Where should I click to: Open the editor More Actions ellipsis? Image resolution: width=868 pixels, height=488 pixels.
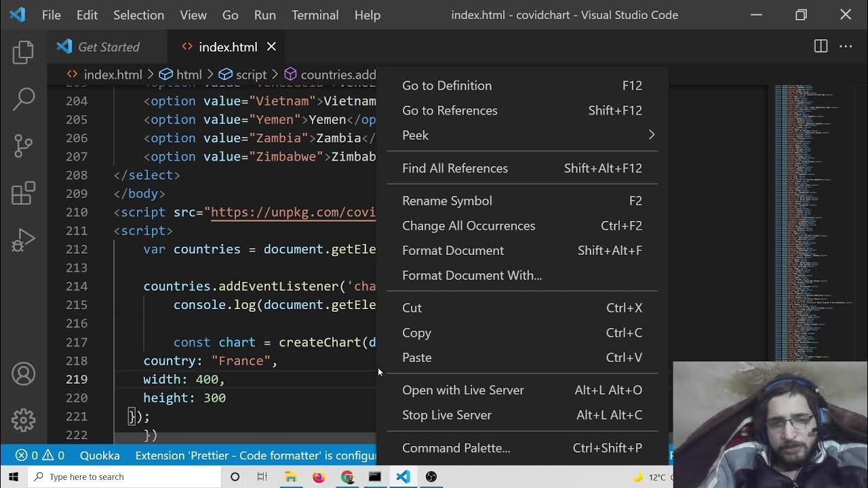(846, 46)
